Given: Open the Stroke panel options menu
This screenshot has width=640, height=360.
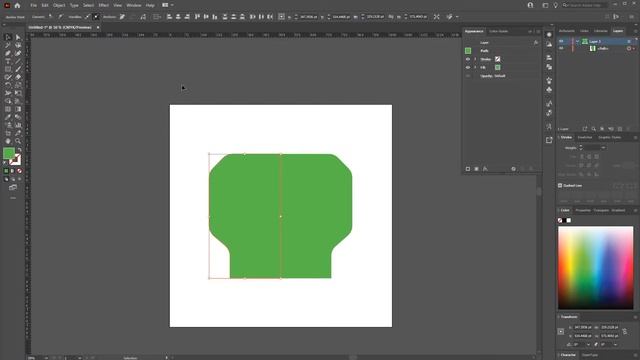Looking at the screenshot, I should pyautogui.click(x=635, y=138).
